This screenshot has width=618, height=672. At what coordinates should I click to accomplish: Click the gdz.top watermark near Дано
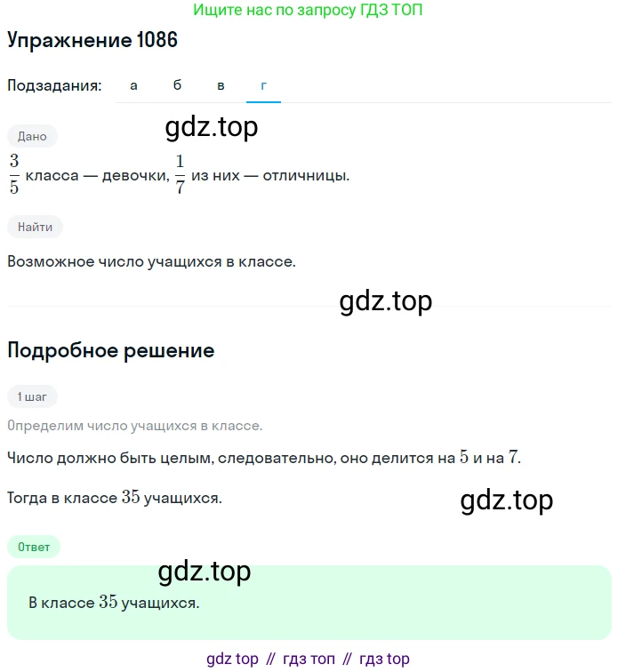point(212,127)
